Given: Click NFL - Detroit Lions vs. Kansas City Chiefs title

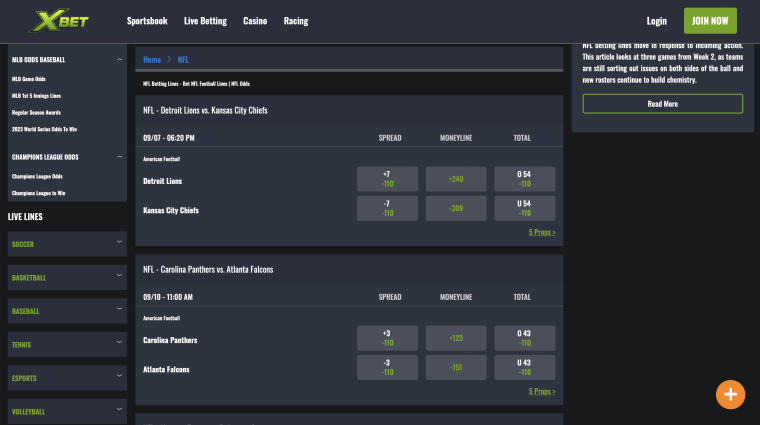Looking at the screenshot, I should pos(205,110).
